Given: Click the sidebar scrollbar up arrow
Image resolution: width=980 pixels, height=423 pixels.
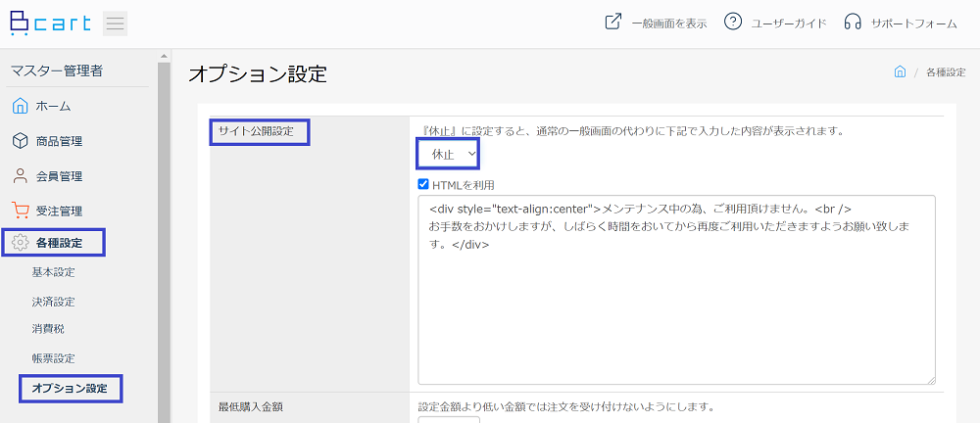Looking at the screenshot, I should click(164, 56).
